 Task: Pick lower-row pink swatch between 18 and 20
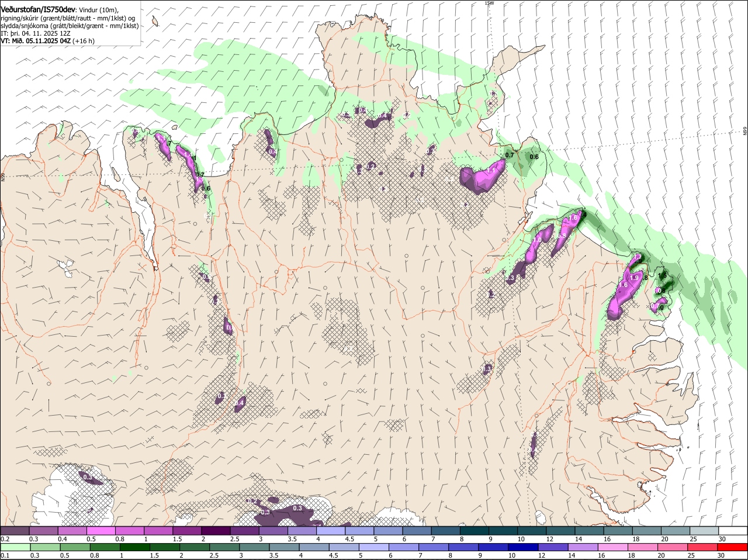(643, 548)
